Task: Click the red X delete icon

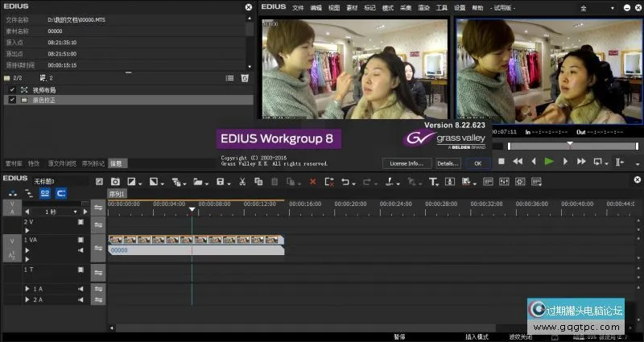Action: [x=313, y=182]
